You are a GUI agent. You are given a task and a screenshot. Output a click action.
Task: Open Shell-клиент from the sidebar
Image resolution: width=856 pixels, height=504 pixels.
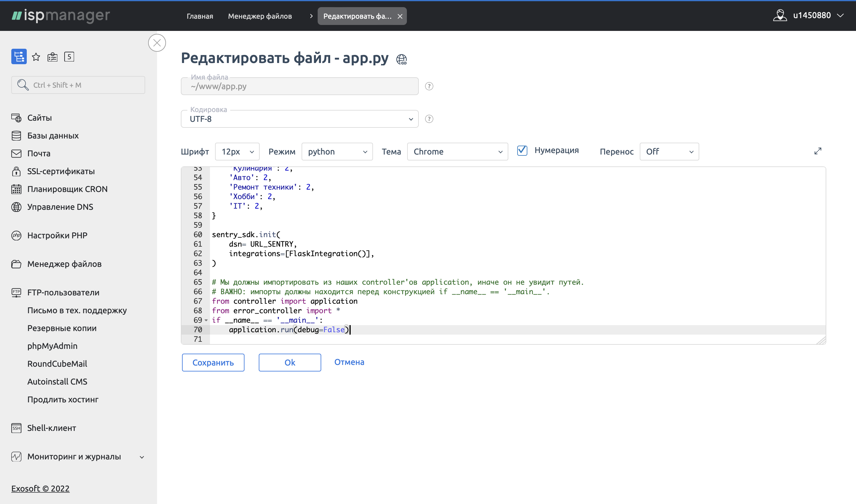[x=52, y=428]
